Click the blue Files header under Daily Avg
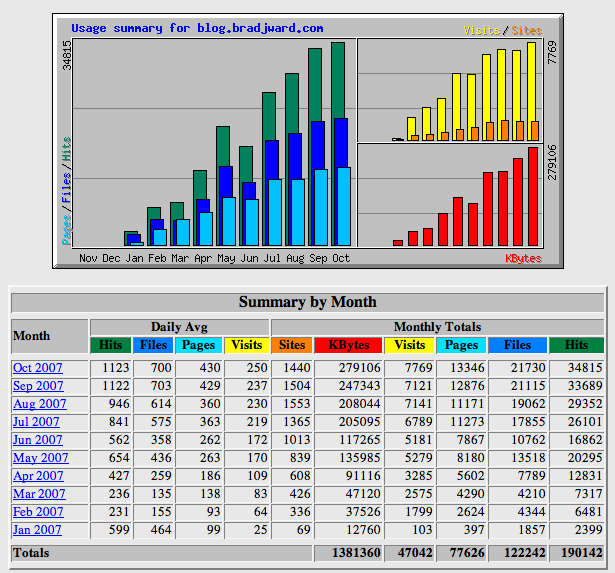Viewport: 615px width, 573px height. coord(154,345)
